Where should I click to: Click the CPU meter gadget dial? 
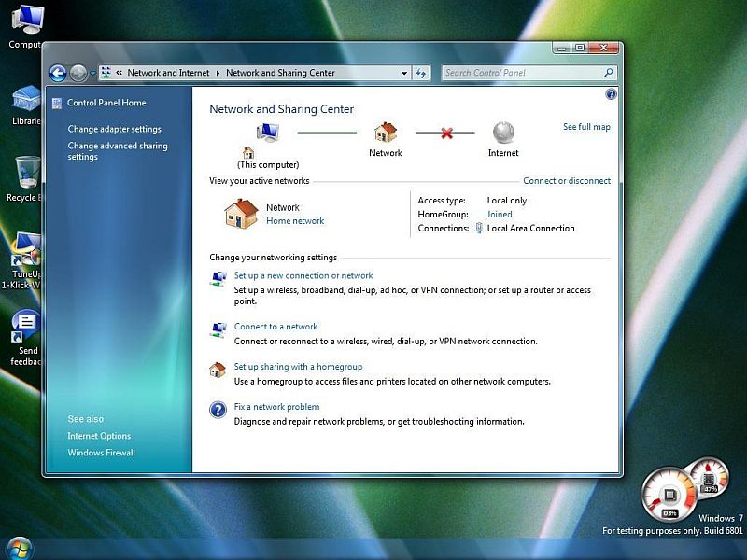[x=669, y=495]
